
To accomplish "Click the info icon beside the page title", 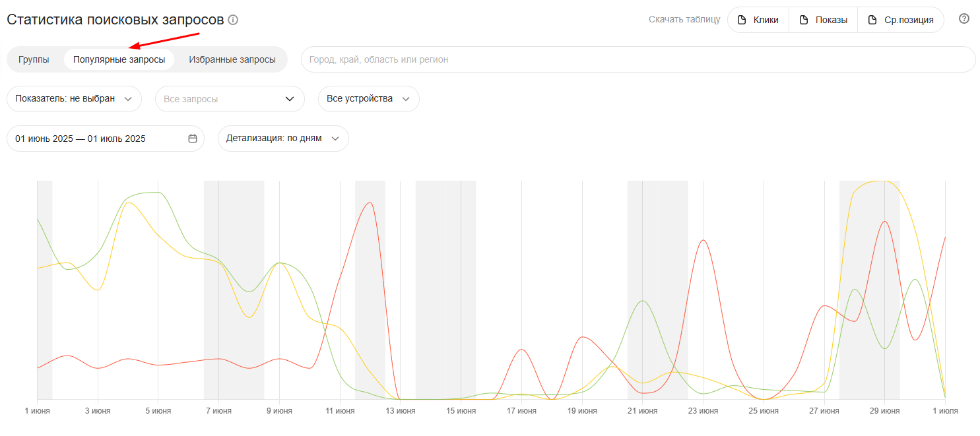I will point(233,20).
